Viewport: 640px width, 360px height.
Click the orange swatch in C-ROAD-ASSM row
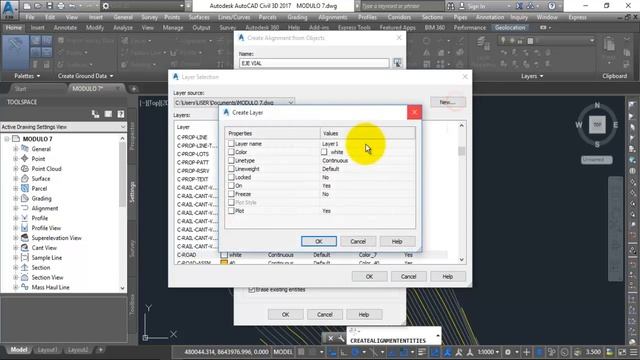tap(224, 262)
